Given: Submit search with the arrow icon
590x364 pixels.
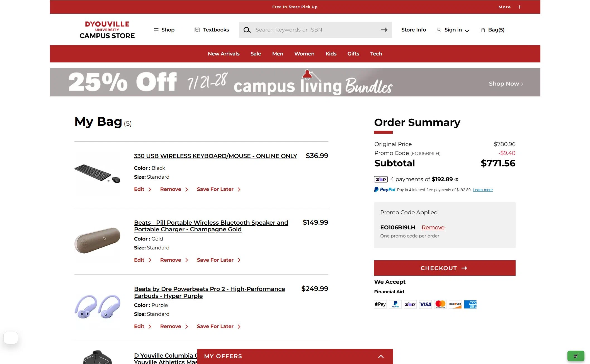Looking at the screenshot, I should tap(384, 30).
